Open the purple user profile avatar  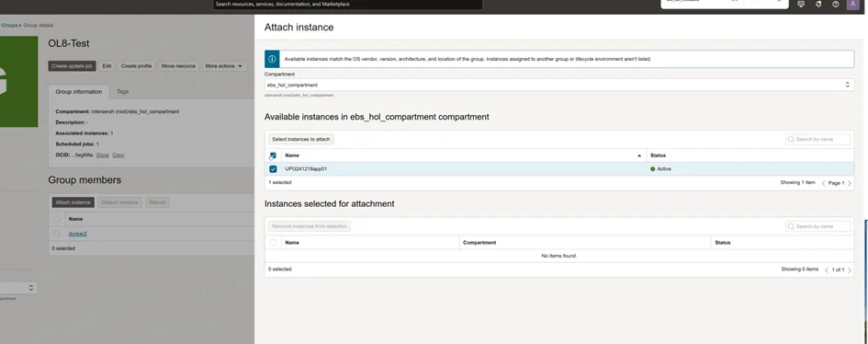(853, 4)
